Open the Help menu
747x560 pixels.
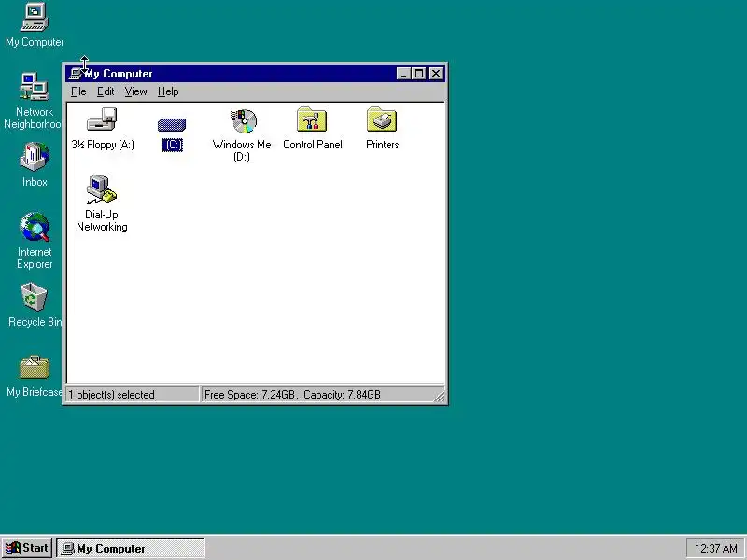pos(168,91)
